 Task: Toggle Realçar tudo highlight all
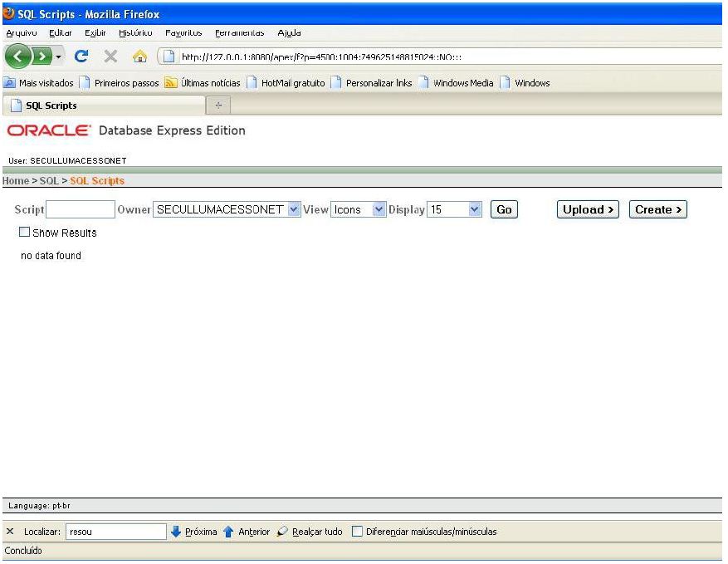point(310,532)
